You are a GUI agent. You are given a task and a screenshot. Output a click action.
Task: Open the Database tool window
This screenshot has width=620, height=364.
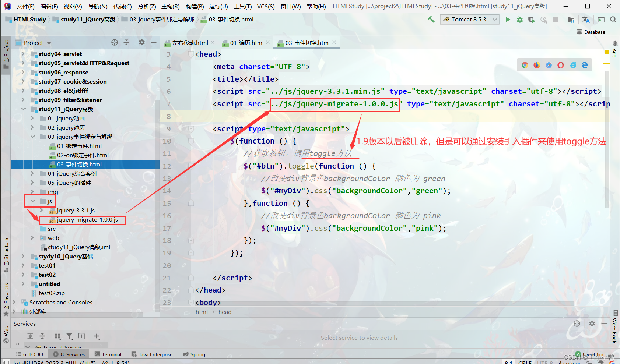(x=591, y=32)
